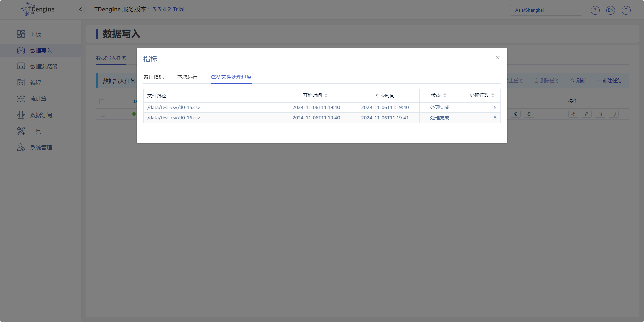Viewport: 644px width, 322px height.
Task: Open the Asia/Shanghai timezone dropdown
Action: pos(546,10)
